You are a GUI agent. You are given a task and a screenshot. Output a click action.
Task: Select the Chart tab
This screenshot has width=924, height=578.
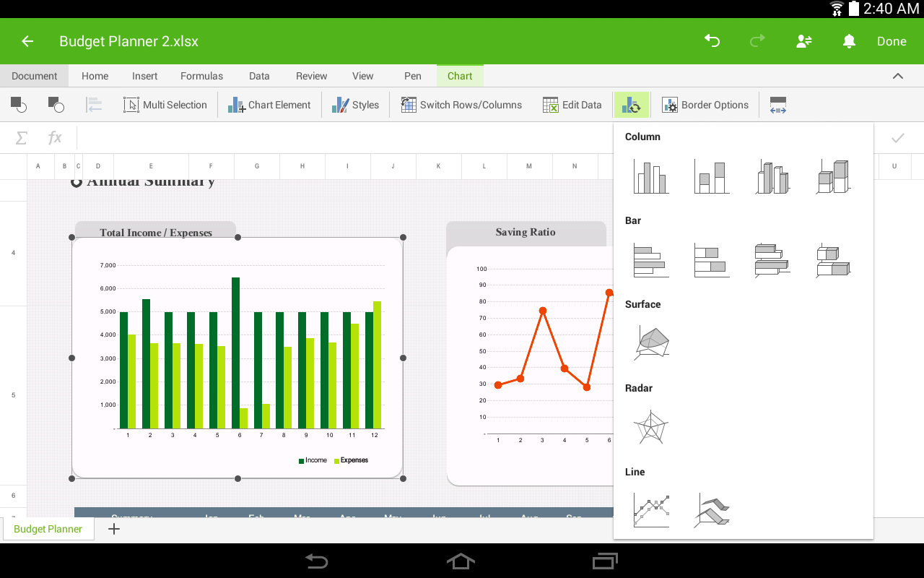pyautogui.click(x=460, y=76)
